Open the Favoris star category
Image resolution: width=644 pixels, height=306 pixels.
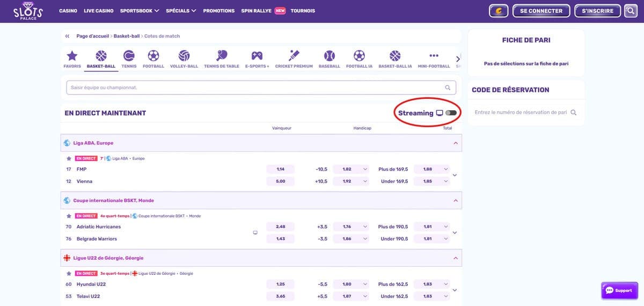tap(72, 59)
